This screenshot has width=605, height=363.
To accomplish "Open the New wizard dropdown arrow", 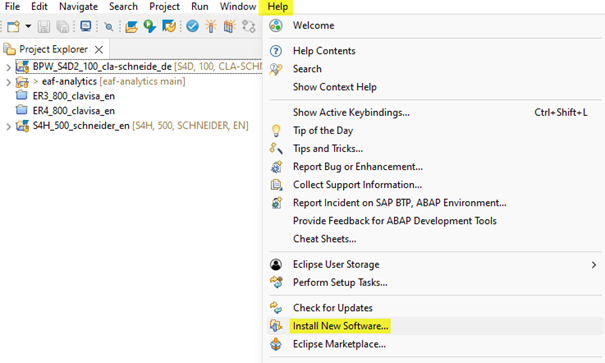I will click(x=28, y=27).
